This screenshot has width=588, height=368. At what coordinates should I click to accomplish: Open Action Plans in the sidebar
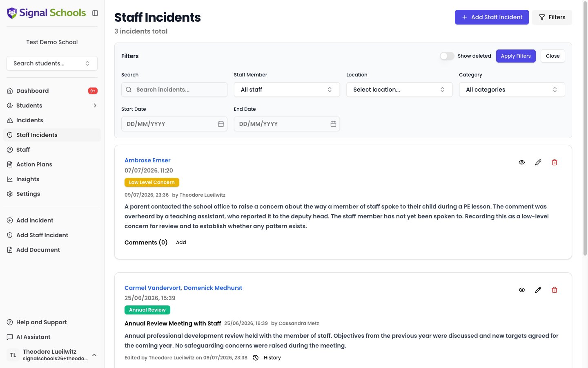[52, 164]
